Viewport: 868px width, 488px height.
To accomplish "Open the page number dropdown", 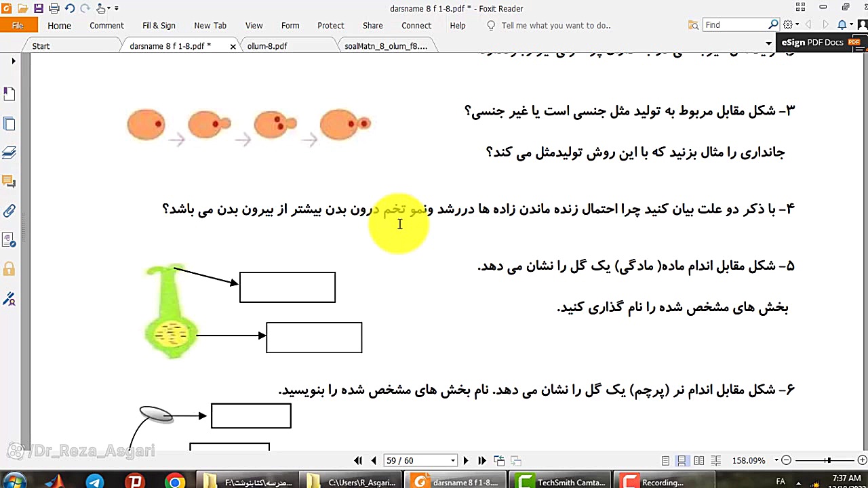I will pyautogui.click(x=453, y=461).
